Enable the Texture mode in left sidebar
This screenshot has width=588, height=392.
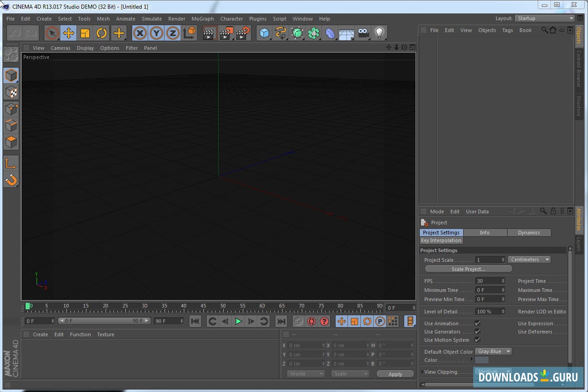coord(11,92)
